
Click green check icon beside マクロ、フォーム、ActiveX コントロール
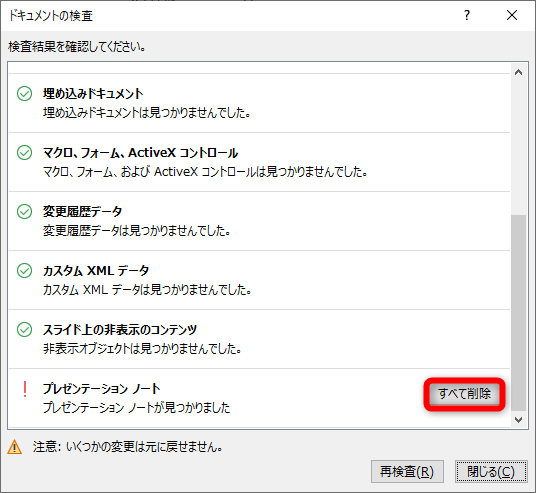click(x=25, y=152)
